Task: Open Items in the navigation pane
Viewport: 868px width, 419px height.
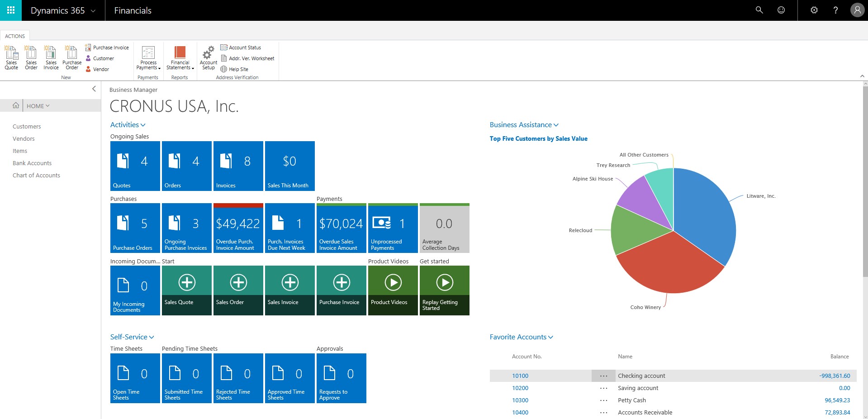Action: [x=20, y=151]
